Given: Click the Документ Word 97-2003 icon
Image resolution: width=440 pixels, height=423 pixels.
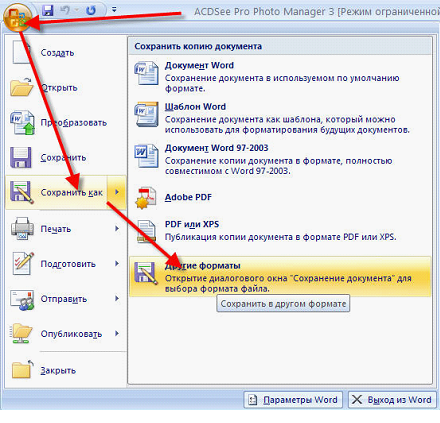Looking at the screenshot, I should [146, 156].
